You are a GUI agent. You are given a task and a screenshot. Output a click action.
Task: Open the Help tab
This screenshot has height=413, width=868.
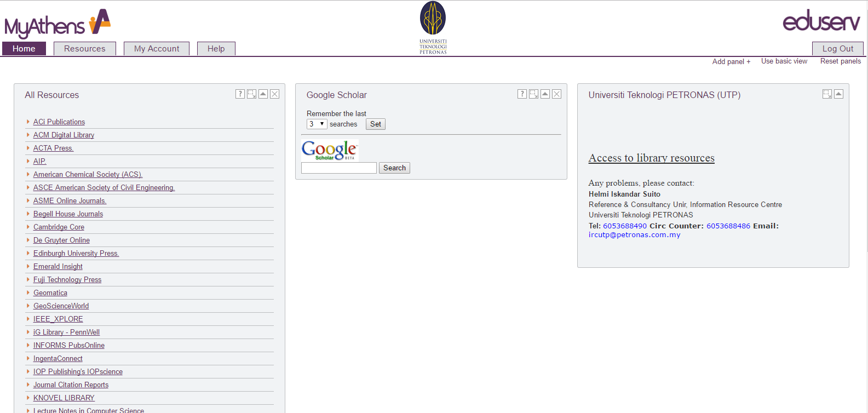click(x=216, y=49)
